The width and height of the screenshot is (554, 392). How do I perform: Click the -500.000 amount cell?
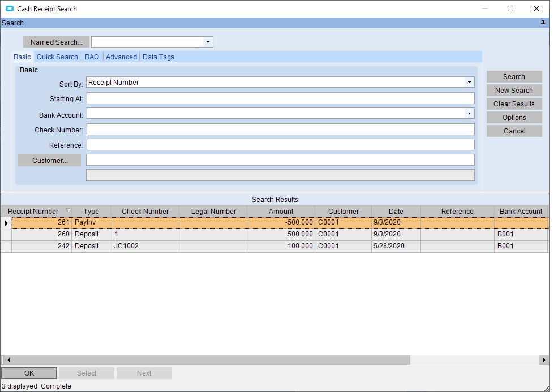tap(281, 222)
